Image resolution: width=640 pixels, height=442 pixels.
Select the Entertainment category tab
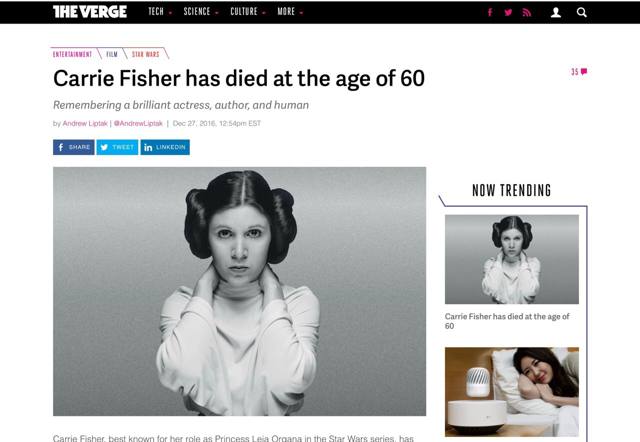pos(73,54)
